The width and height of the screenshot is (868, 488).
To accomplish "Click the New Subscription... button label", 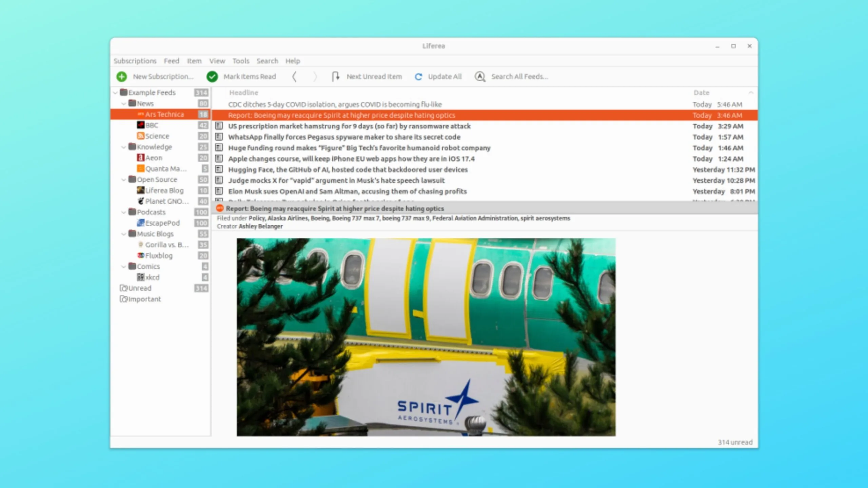I will pos(163,77).
